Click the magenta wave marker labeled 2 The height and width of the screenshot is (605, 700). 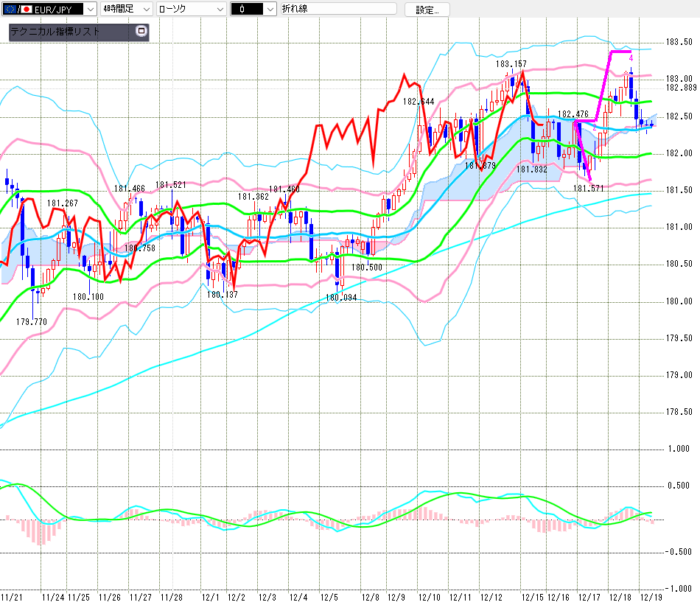[595, 127]
